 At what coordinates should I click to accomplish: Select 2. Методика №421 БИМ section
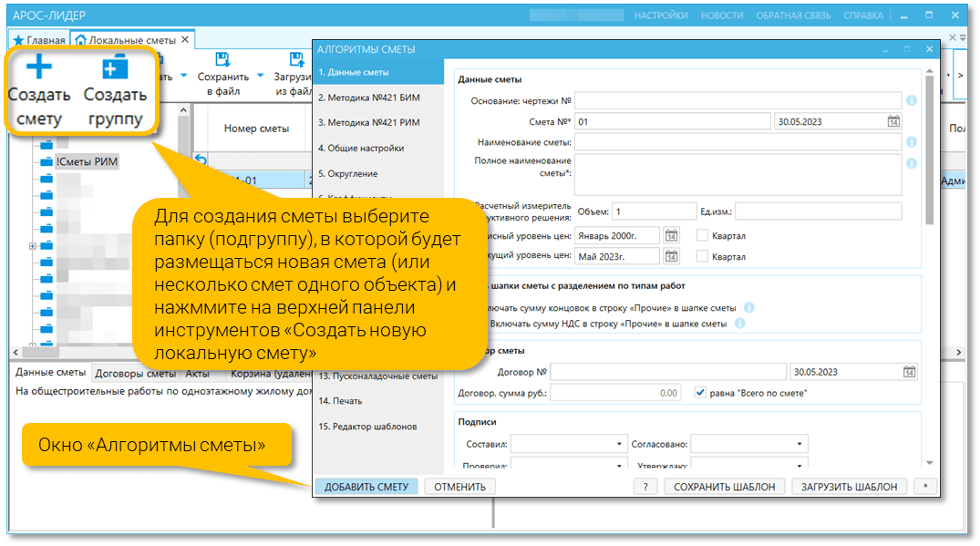point(378,98)
